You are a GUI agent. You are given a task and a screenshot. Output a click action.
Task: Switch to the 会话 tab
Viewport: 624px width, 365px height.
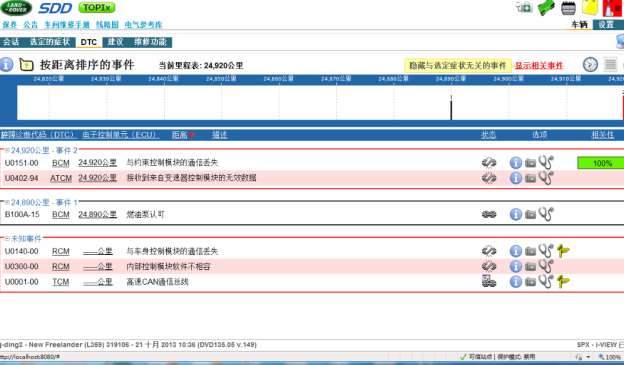(x=11, y=42)
